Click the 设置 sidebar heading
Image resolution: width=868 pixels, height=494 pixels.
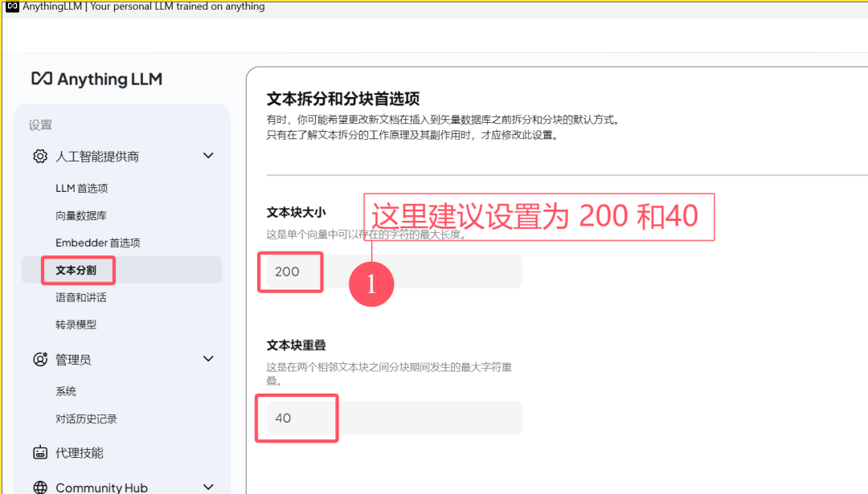(x=40, y=125)
